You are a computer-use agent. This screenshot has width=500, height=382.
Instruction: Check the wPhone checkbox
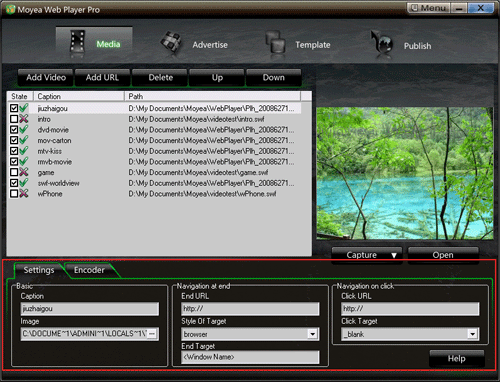pyautogui.click(x=14, y=194)
